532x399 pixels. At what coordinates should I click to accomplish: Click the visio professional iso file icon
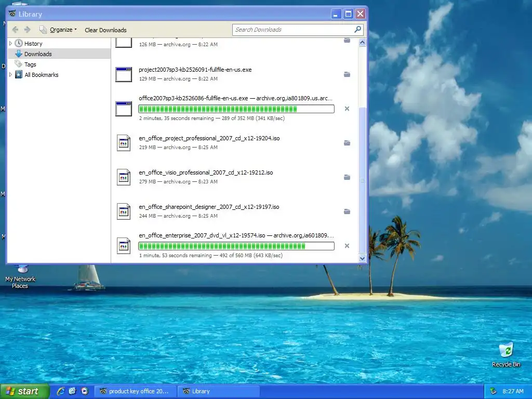point(124,177)
